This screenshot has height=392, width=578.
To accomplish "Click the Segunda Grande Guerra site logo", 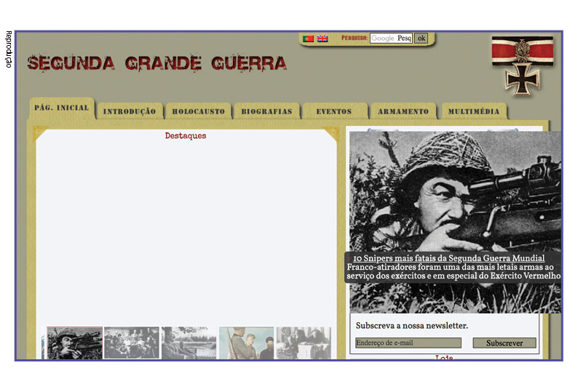I will pyautogui.click(x=157, y=64).
